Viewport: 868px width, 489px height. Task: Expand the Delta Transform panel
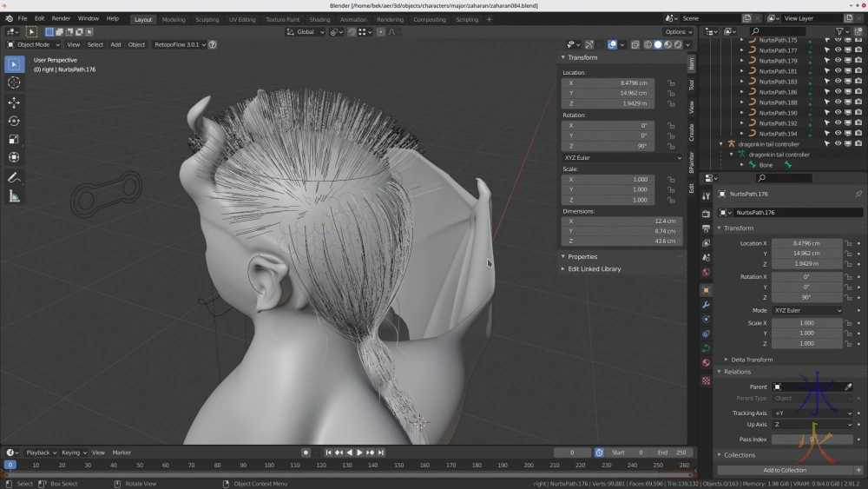751,360
